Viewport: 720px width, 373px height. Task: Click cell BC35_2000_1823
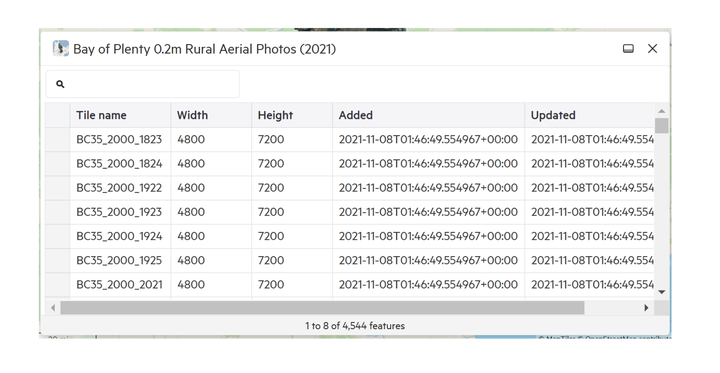click(120, 139)
